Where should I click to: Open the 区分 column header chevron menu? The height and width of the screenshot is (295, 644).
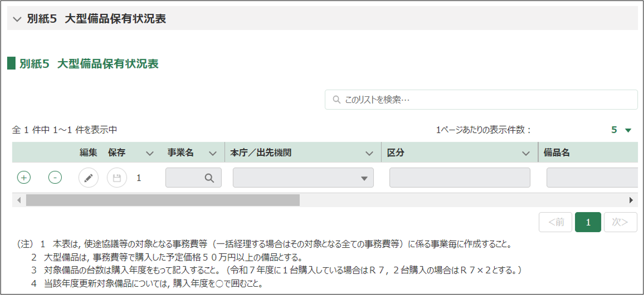526,153
